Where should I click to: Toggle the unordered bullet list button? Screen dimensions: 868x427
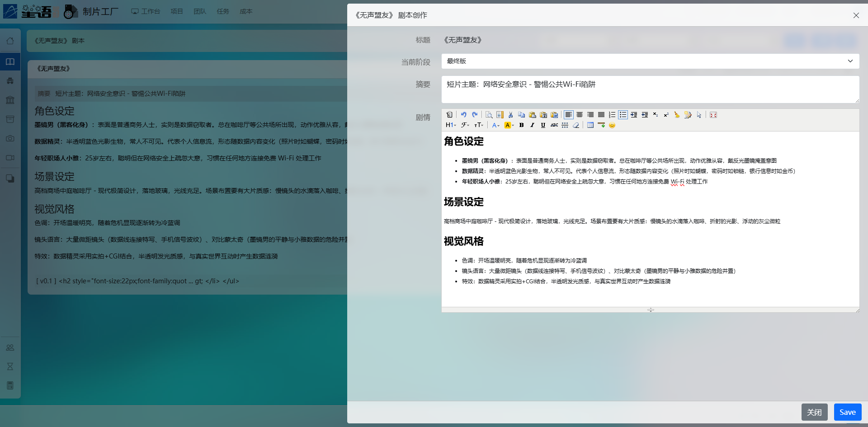point(623,115)
